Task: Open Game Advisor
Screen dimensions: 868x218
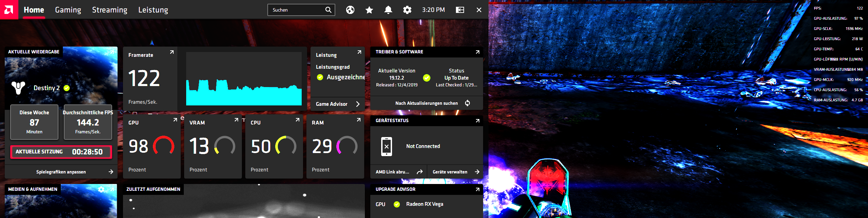Action: point(338,104)
